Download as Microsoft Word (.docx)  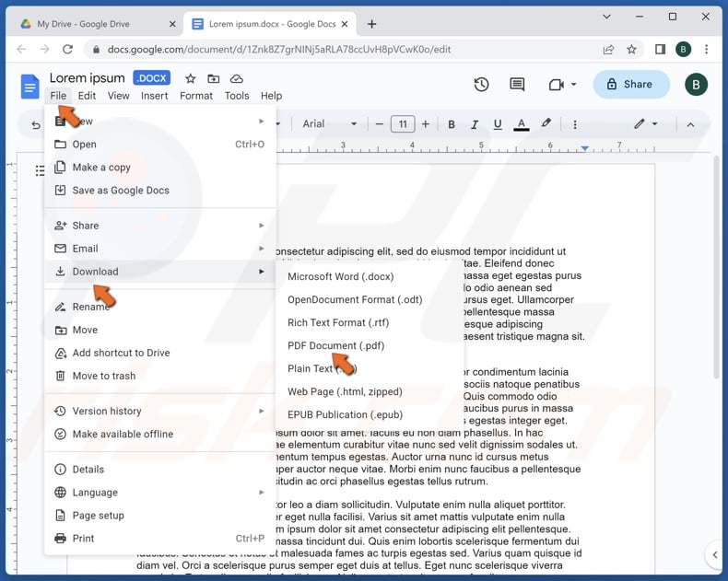(x=370, y=276)
